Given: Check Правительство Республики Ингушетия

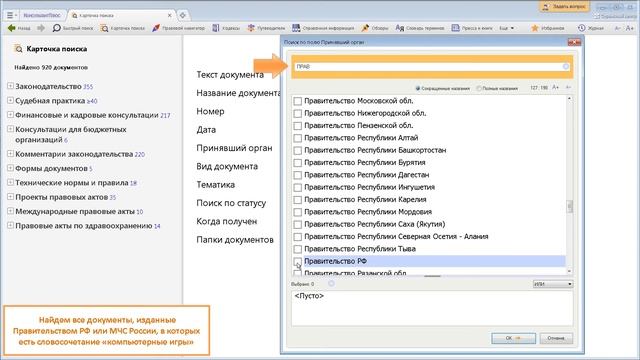Looking at the screenshot, I should 298,187.
